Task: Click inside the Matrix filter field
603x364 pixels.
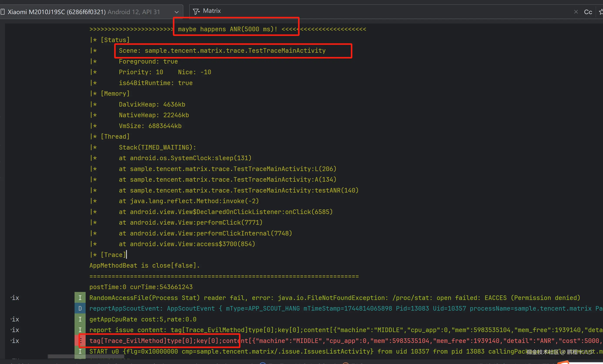Action: [x=367, y=11]
